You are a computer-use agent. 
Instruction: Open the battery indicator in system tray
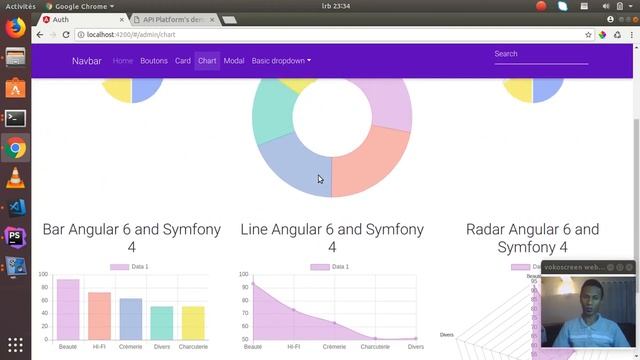[620, 6]
